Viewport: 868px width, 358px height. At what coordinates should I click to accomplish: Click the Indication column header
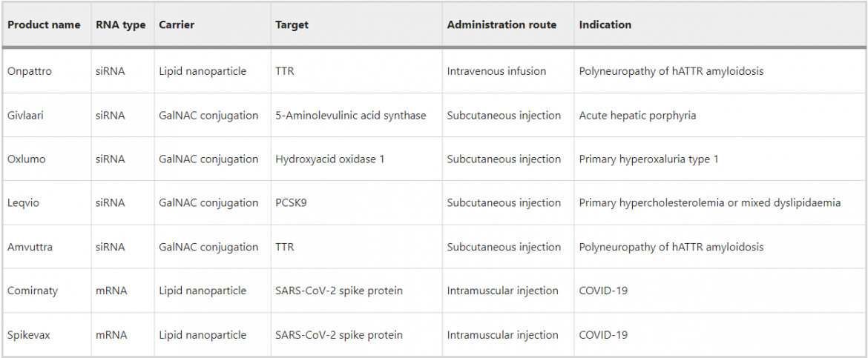click(605, 25)
